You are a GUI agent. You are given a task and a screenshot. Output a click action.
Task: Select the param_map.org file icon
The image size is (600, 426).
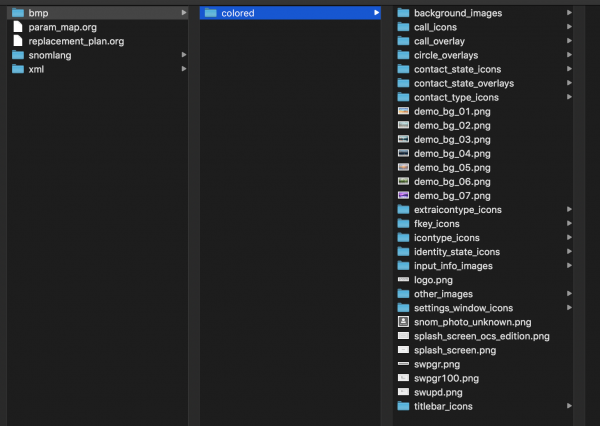click(17, 27)
